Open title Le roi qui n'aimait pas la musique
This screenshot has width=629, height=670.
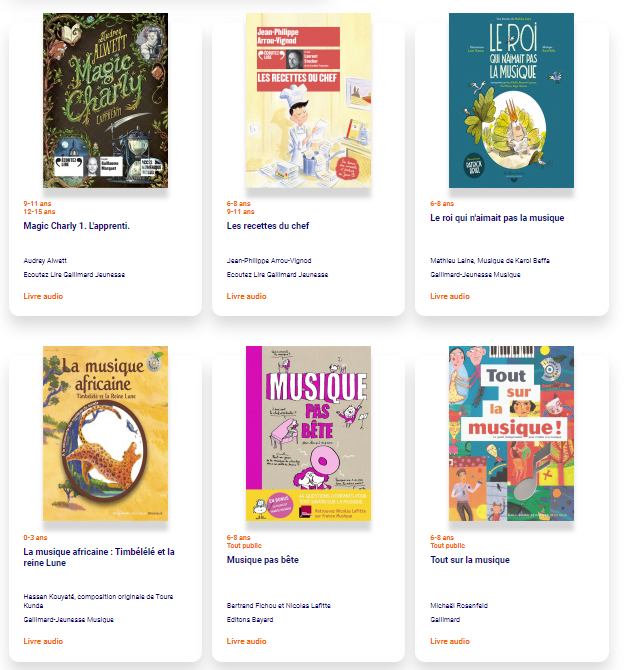pos(497,218)
